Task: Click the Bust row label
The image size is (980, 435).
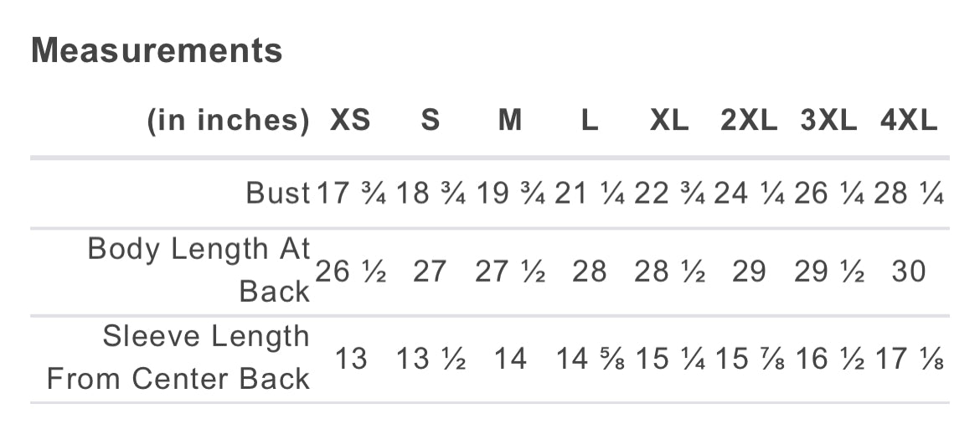Action: 278,194
